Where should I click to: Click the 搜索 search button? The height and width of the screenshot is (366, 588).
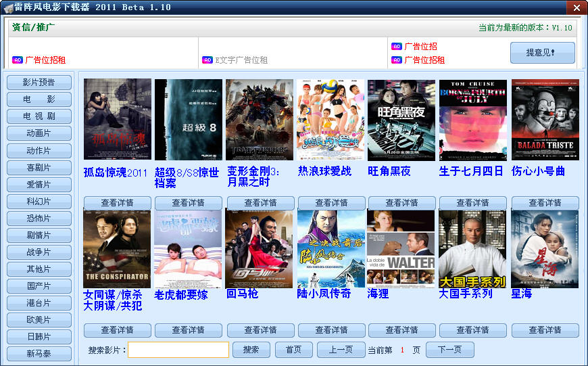251,350
